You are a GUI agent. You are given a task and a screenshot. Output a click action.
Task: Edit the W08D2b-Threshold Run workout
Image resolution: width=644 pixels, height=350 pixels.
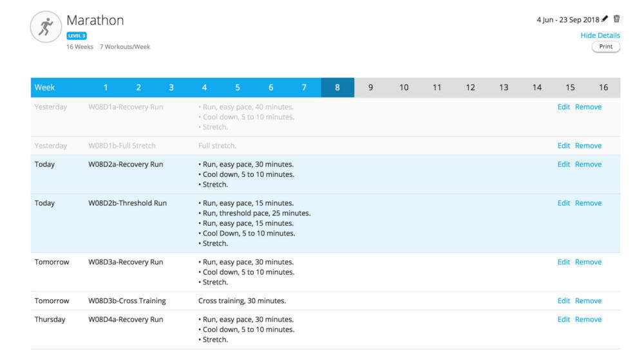563,203
